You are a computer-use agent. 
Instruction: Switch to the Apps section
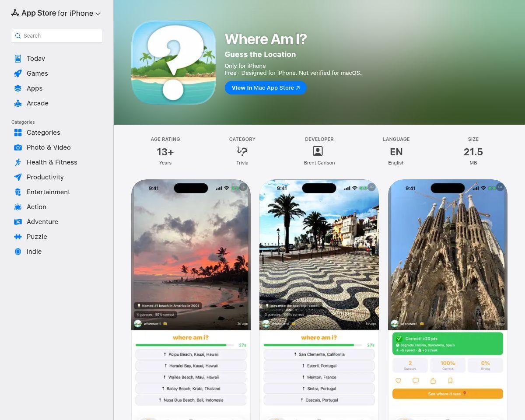pos(35,88)
